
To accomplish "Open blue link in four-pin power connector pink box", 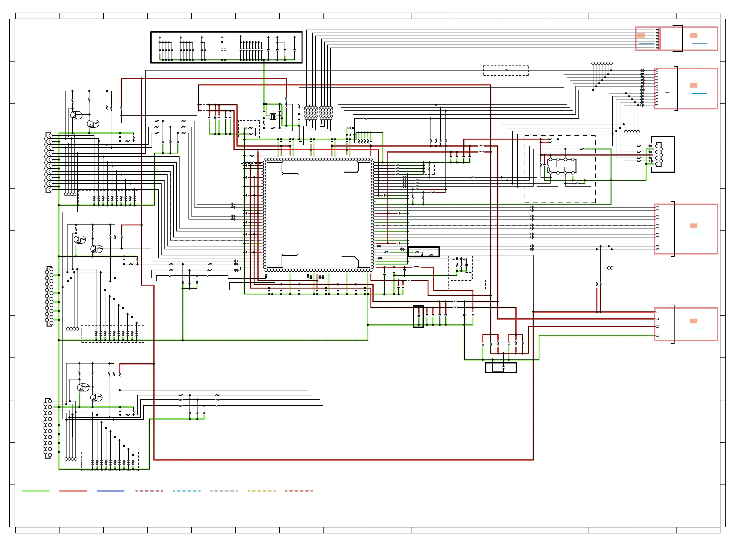I will click(699, 329).
